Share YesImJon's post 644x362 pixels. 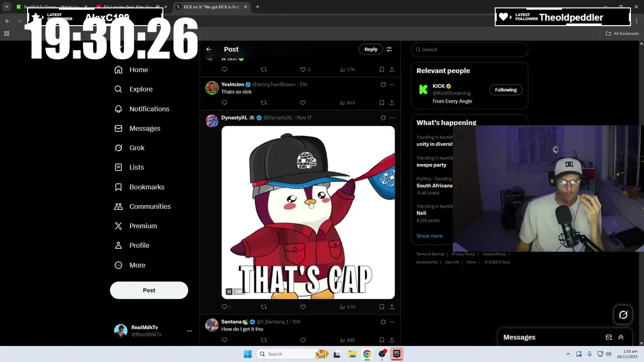[392, 103]
